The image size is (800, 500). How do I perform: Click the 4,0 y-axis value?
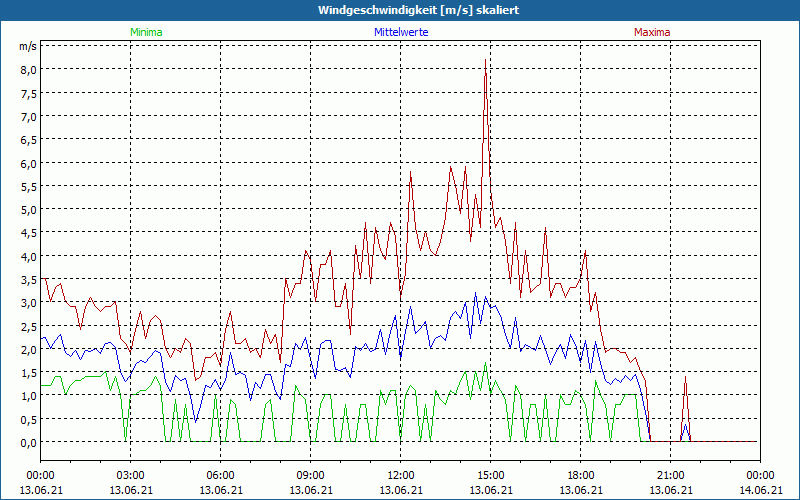pos(29,257)
